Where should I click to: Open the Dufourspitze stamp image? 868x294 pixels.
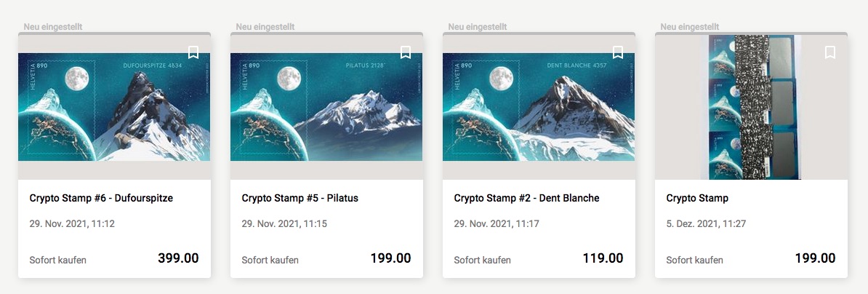coord(114,107)
